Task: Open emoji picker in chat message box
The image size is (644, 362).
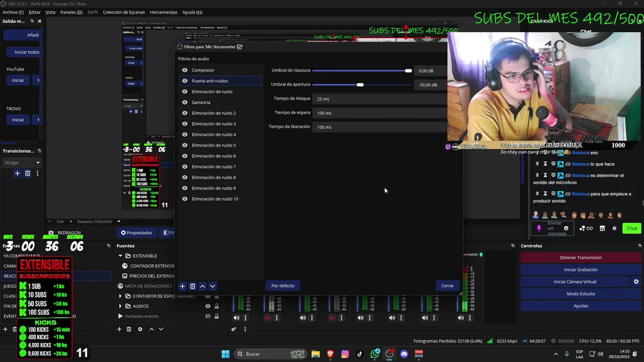Action: click(566, 228)
